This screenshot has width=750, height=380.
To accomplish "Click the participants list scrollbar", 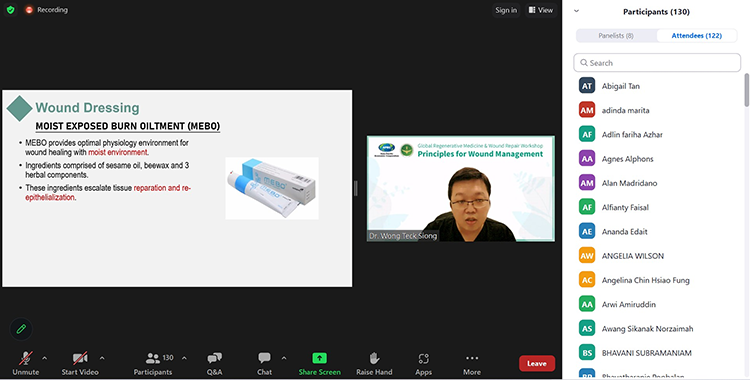I will [x=746, y=90].
